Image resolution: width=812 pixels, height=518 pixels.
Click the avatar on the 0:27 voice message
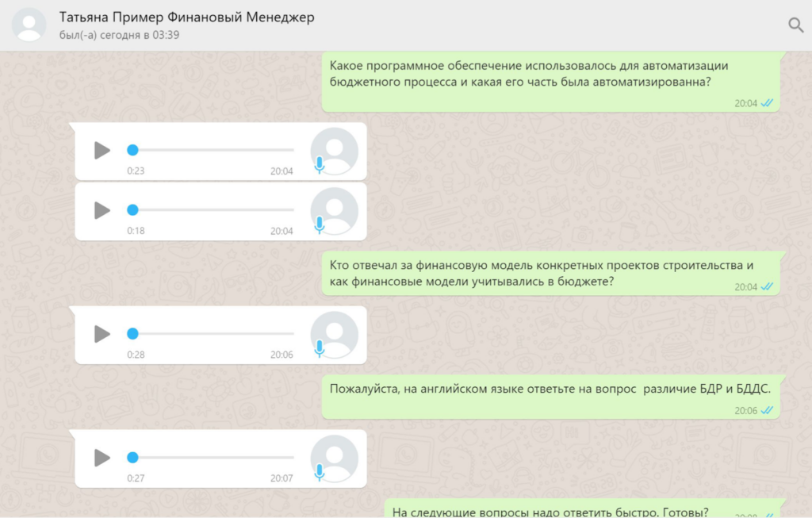click(335, 458)
